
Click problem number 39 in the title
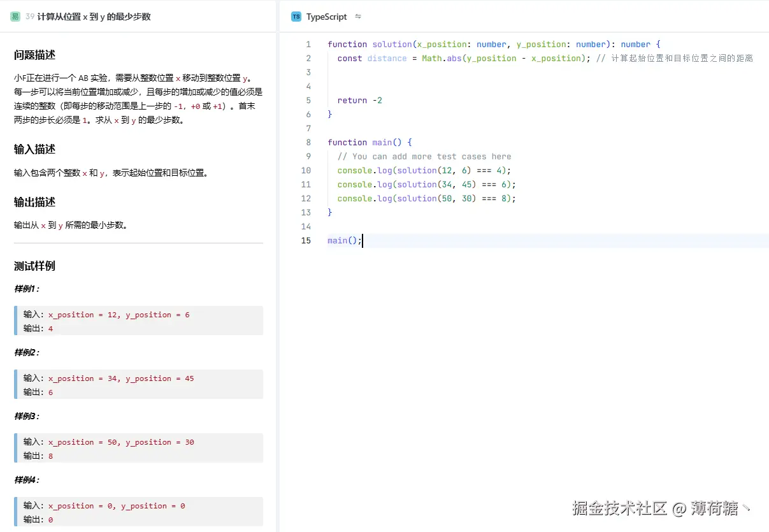pos(30,17)
